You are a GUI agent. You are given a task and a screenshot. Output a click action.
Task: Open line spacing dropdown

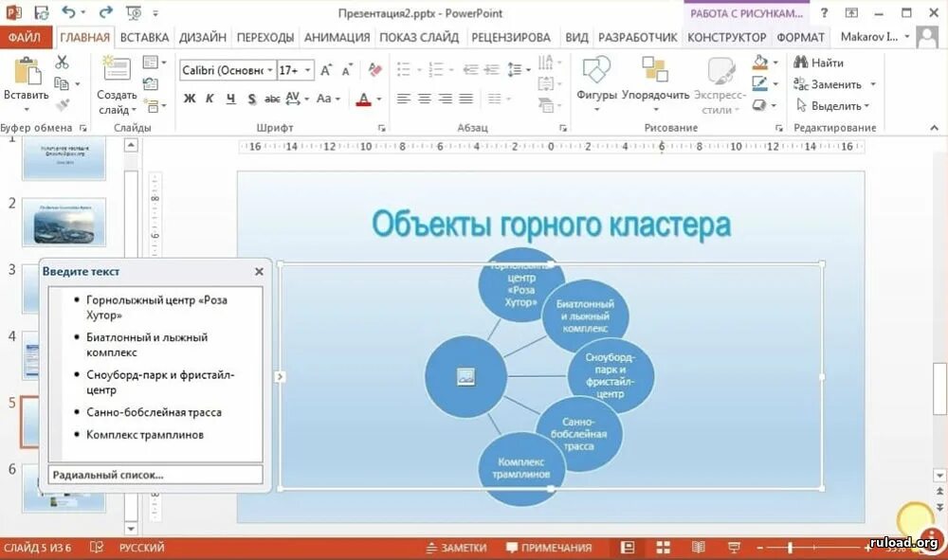[x=519, y=70]
